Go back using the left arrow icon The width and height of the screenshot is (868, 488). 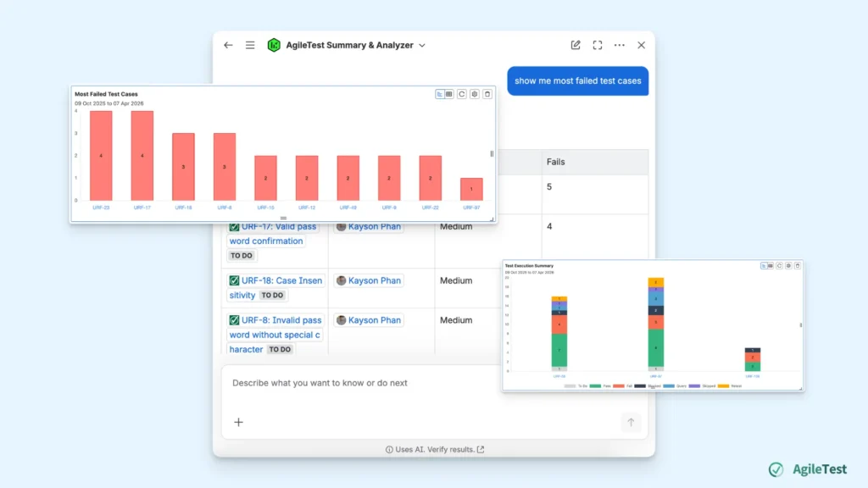(228, 46)
